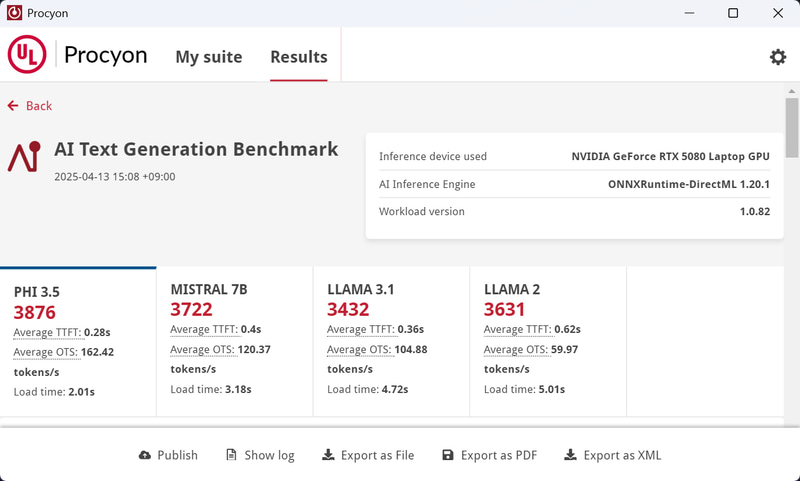Click the scrollbar up arrow
Screen dimensions: 800x481
[x=791, y=91]
